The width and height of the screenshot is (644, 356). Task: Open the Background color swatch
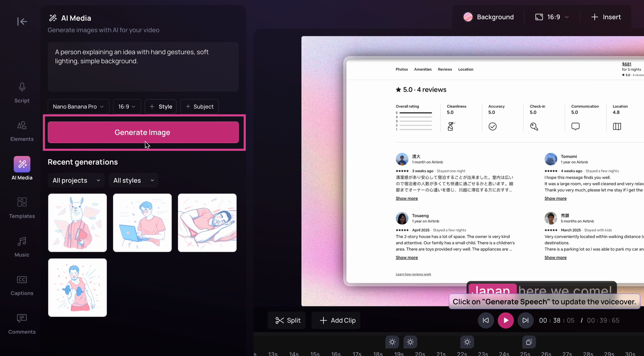point(468,17)
